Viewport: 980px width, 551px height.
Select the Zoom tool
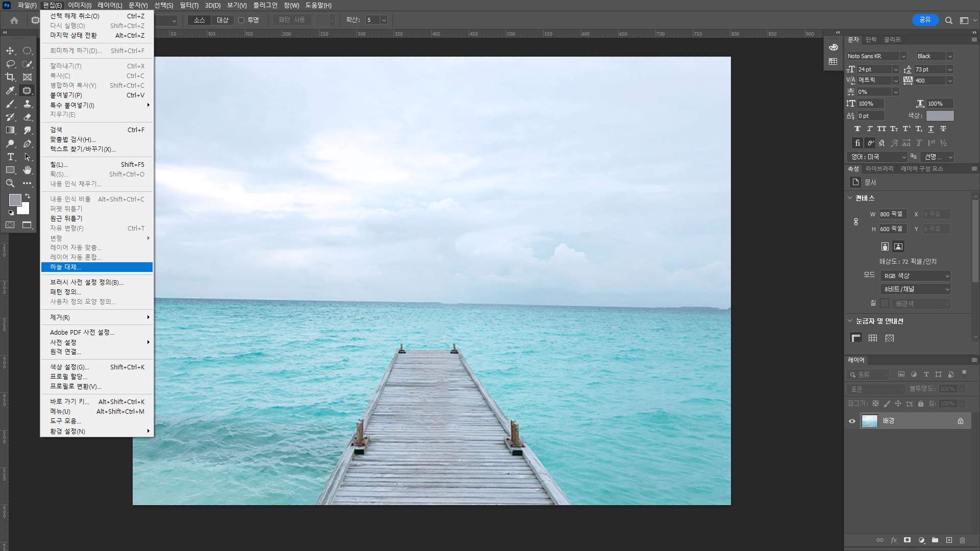(10, 183)
